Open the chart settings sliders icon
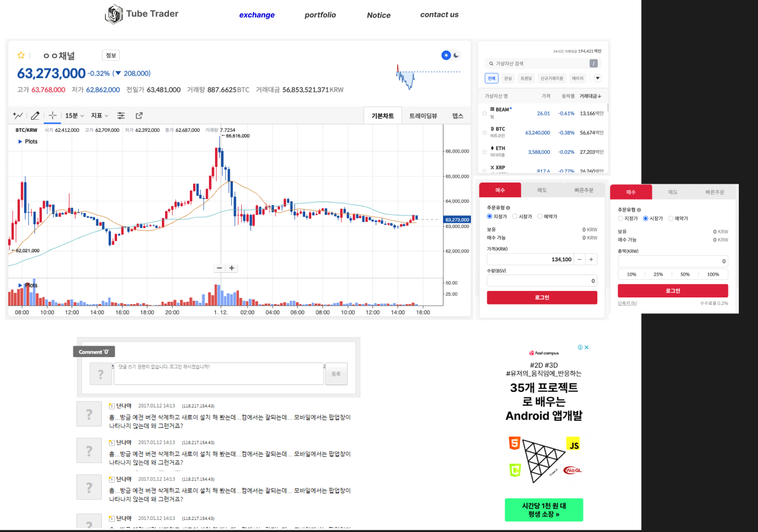Image resolution: width=758 pixels, height=532 pixels. [121, 115]
